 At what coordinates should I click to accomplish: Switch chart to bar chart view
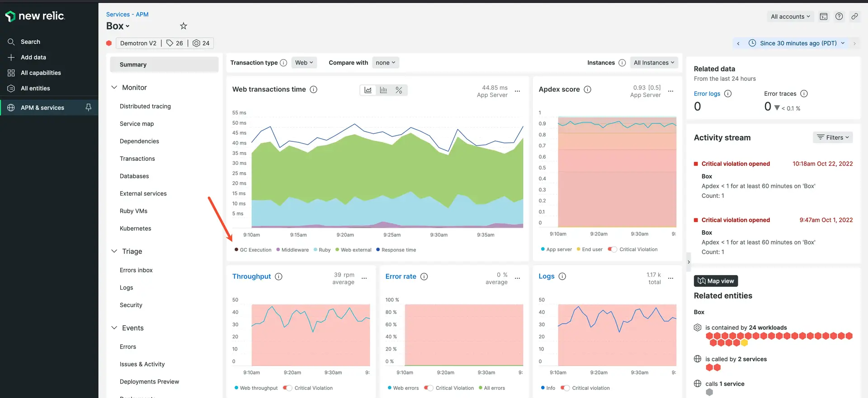[383, 90]
